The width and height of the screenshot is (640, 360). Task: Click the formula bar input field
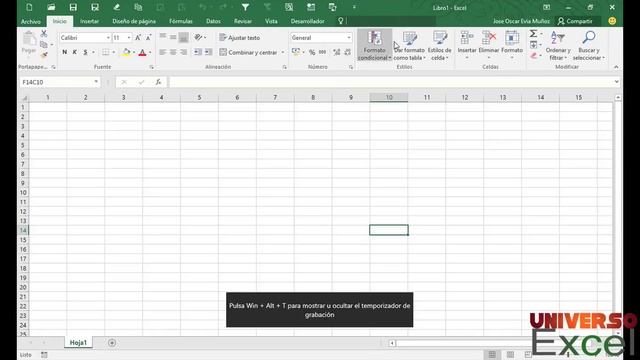click(x=391, y=82)
